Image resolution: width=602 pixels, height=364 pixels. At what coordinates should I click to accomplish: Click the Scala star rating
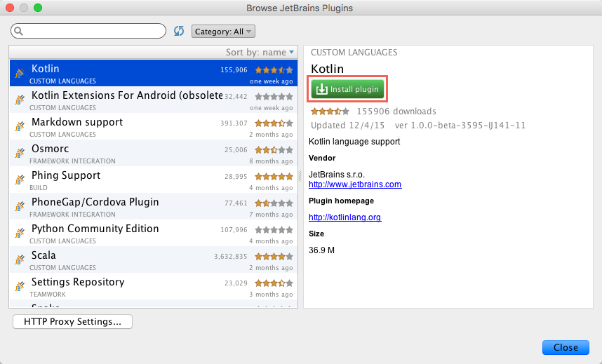pos(274,257)
